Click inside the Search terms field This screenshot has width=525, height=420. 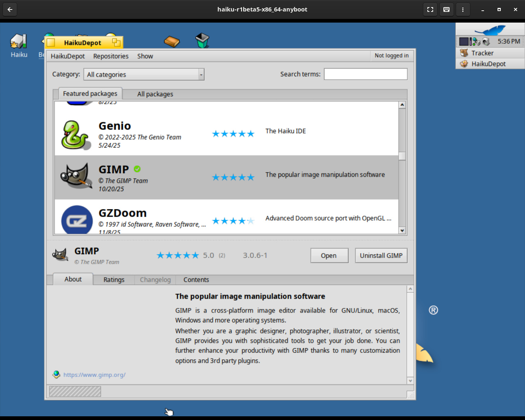click(x=365, y=74)
